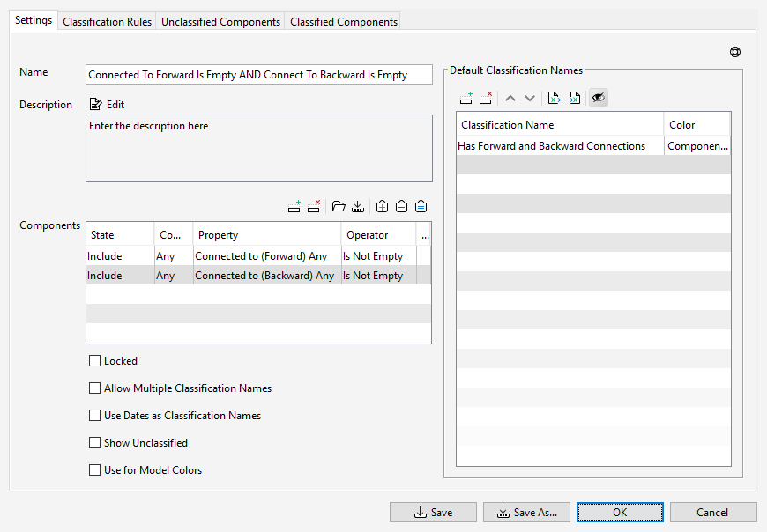This screenshot has width=767, height=532.
Task: Export classification names to Excel
Action: [555, 98]
